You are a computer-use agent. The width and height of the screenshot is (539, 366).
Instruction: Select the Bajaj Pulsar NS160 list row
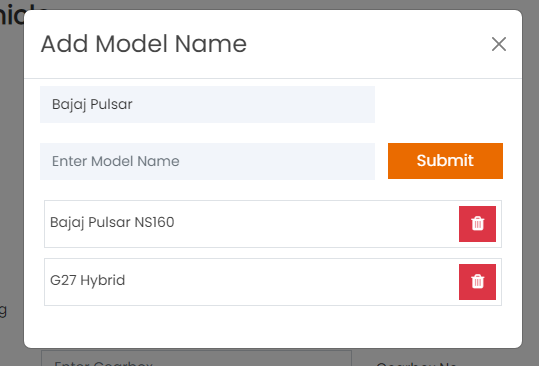(273, 224)
